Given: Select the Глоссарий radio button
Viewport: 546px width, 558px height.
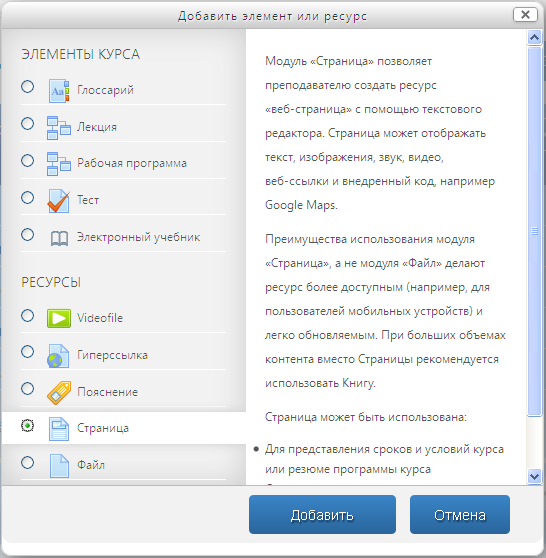Looking at the screenshot, I should (x=27, y=86).
